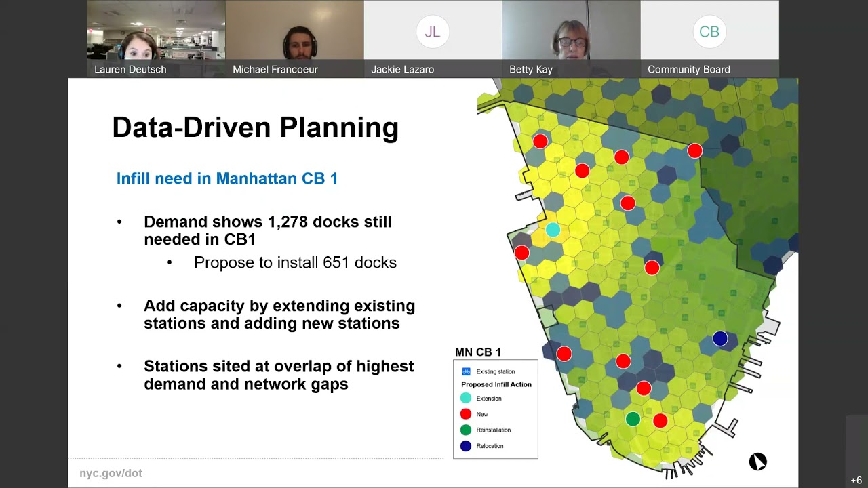Click the green Reinstallation swatch in legend
Image resolution: width=868 pixels, height=488 pixels.
(466, 430)
